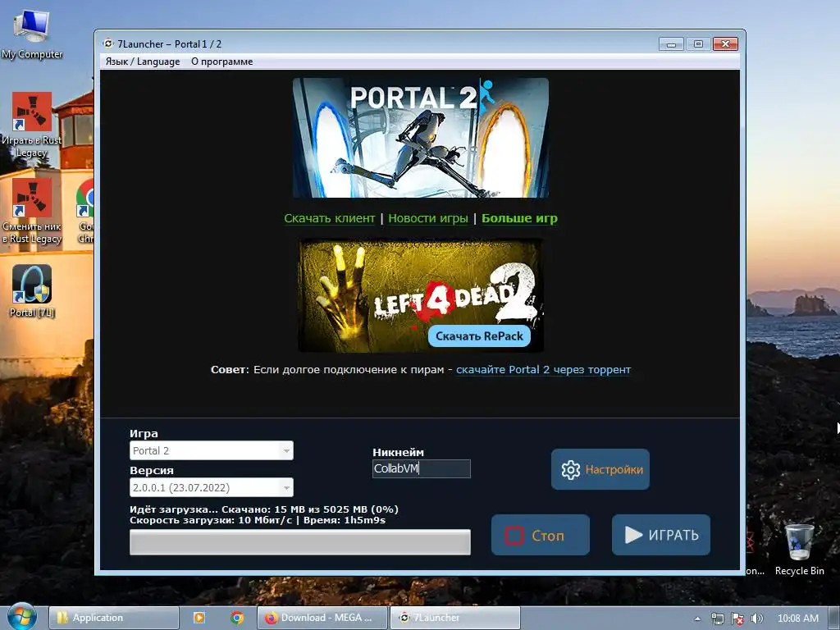
Task: Switch to Download - MEGA Firefox taskbar window
Action: 322,618
